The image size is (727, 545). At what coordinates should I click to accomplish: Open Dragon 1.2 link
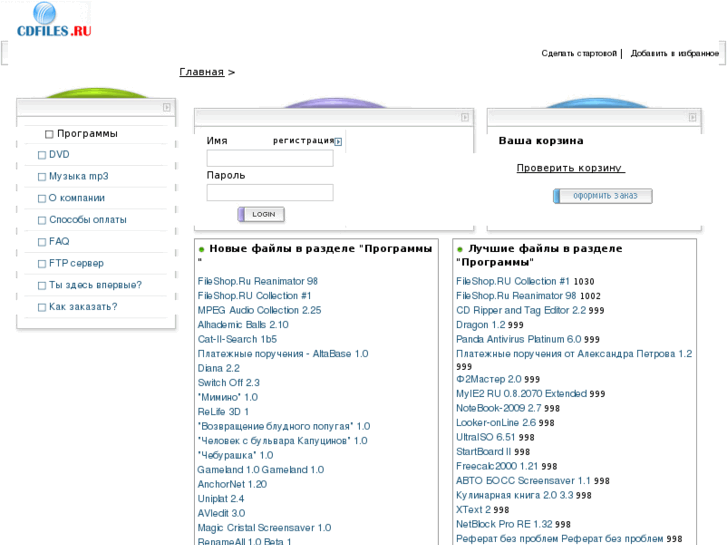pos(481,325)
